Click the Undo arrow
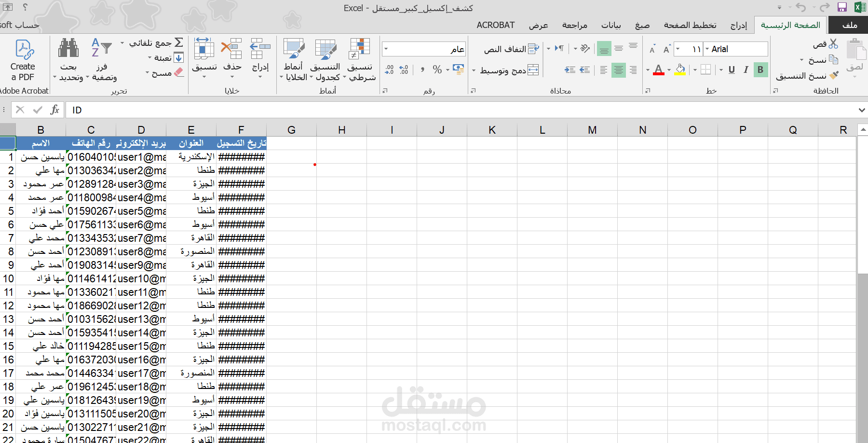The height and width of the screenshot is (443, 868). point(801,7)
